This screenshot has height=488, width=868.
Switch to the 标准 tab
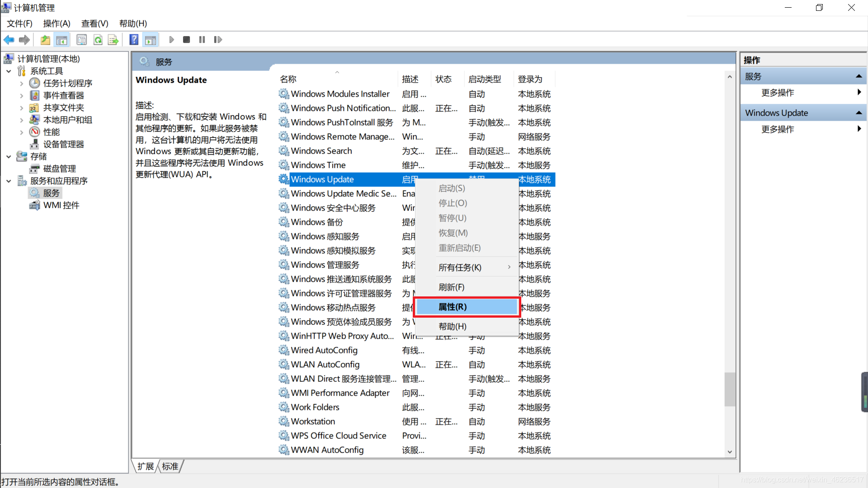point(170,466)
